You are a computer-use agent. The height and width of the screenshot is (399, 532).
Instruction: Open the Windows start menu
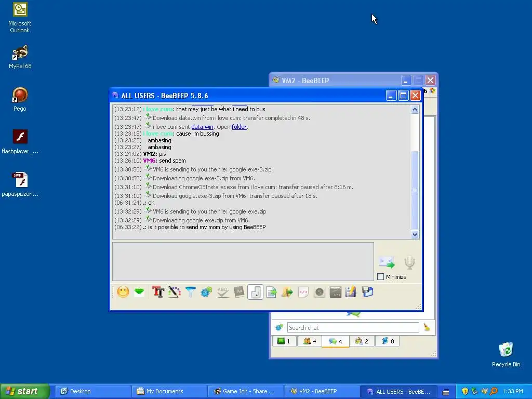[x=24, y=392]
